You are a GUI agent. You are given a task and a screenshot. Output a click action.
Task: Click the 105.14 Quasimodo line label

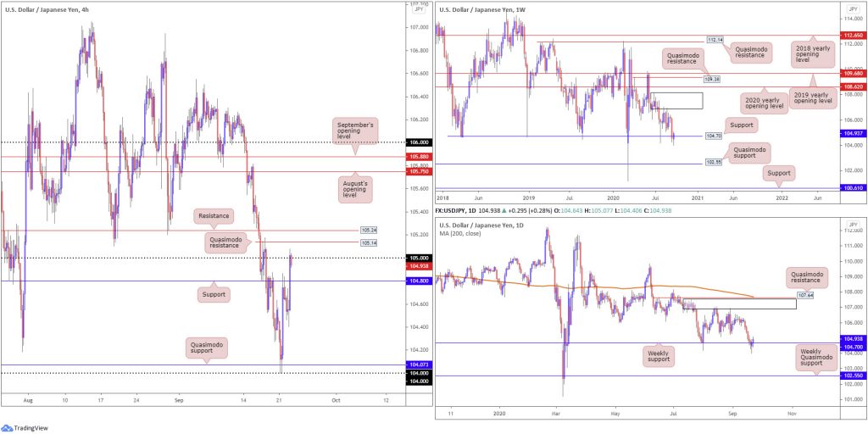click(367, 242)
